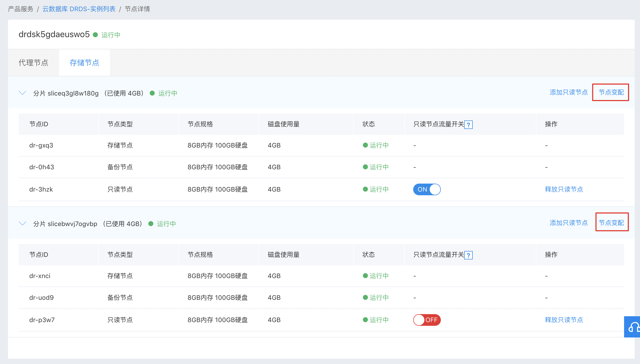640x364 pixels.
Task: Collapse shard sliceq3gl8w180g section
Action: [23, 93]
